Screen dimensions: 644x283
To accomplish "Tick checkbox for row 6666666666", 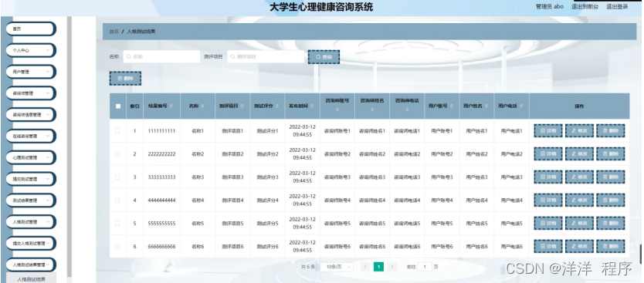I will pyautogui.click(x=118, y=247).
